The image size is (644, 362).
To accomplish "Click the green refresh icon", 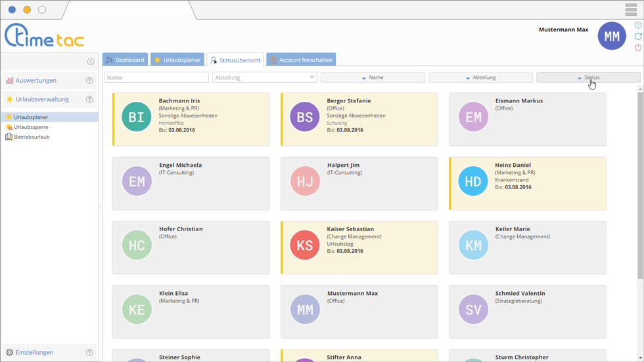I will click(x=637, y=36).
